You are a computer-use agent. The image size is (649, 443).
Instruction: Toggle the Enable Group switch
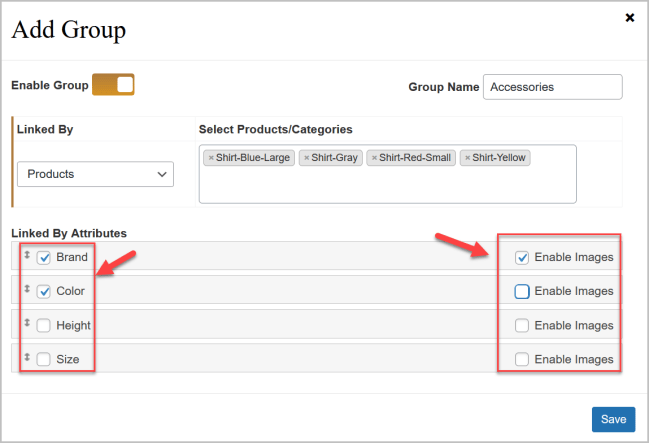click(x=113, y=85)
